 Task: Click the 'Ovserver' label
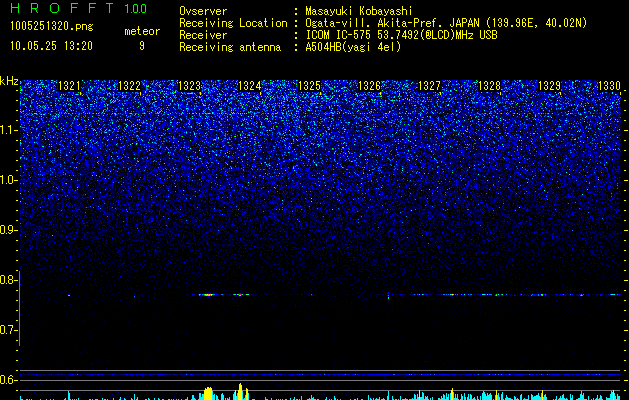[x=203, y=11]
